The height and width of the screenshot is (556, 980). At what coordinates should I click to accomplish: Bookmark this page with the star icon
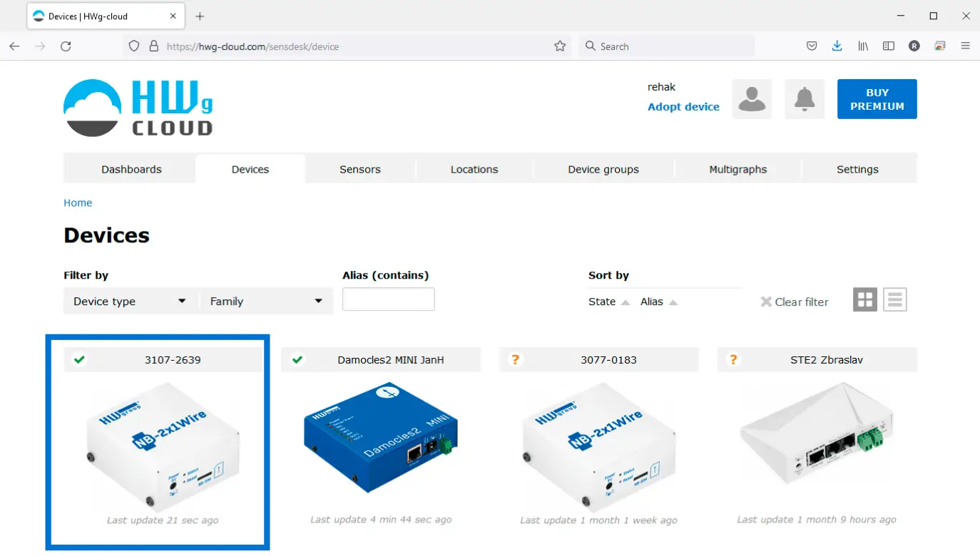click(x=560, y=46)
